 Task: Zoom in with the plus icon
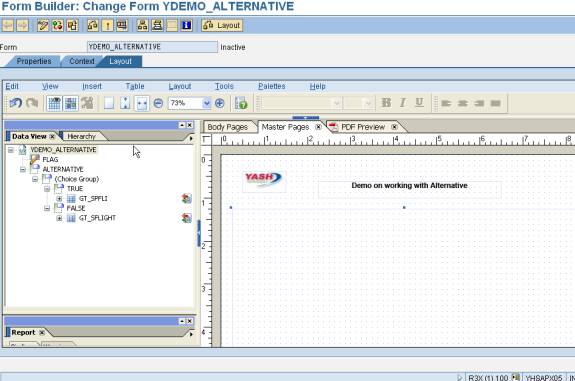[220, 103]
